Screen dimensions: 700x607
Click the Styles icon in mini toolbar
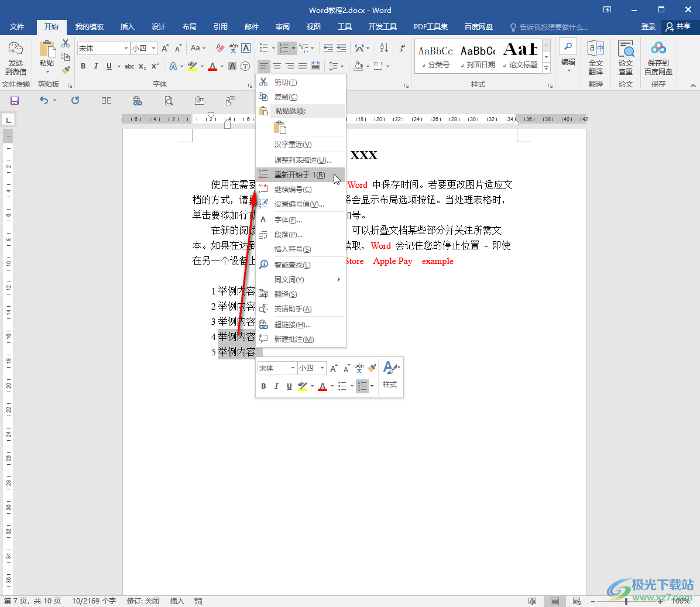point(390,374)
